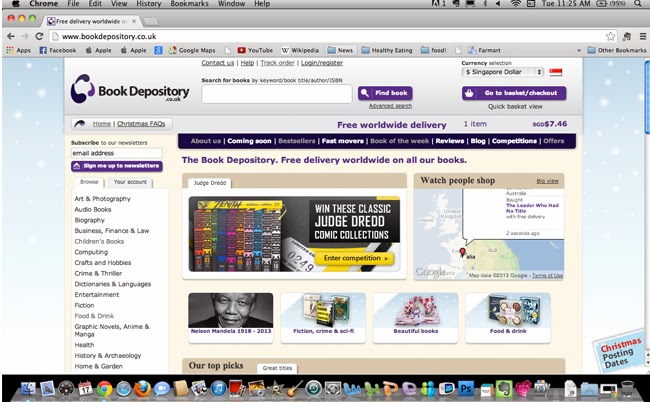650x402 pixels.
Task: Open the Currency selection dropdown
Action: pos(502,72)
